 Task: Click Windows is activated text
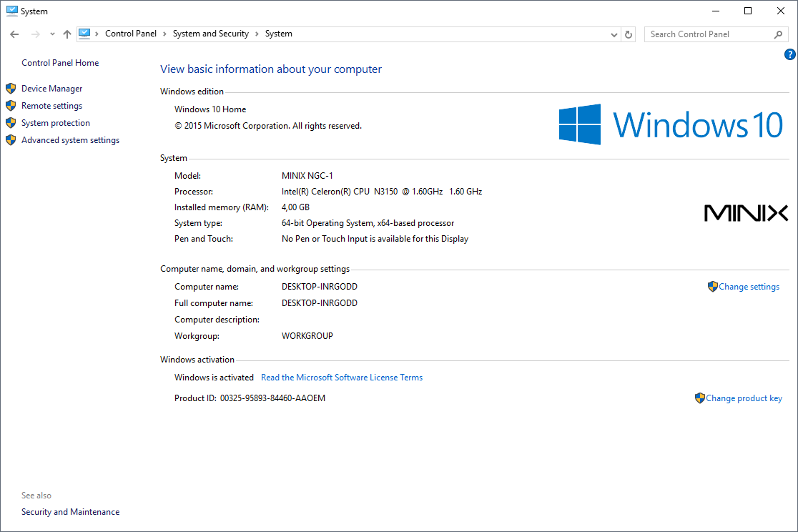[x=214, y=378]
